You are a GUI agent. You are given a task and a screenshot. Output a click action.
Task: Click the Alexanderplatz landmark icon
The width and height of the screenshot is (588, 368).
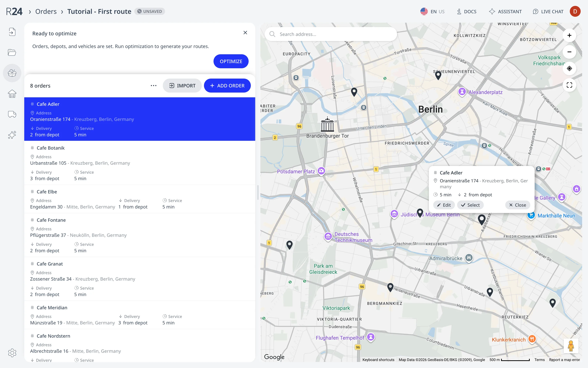[x=462, y=92]
